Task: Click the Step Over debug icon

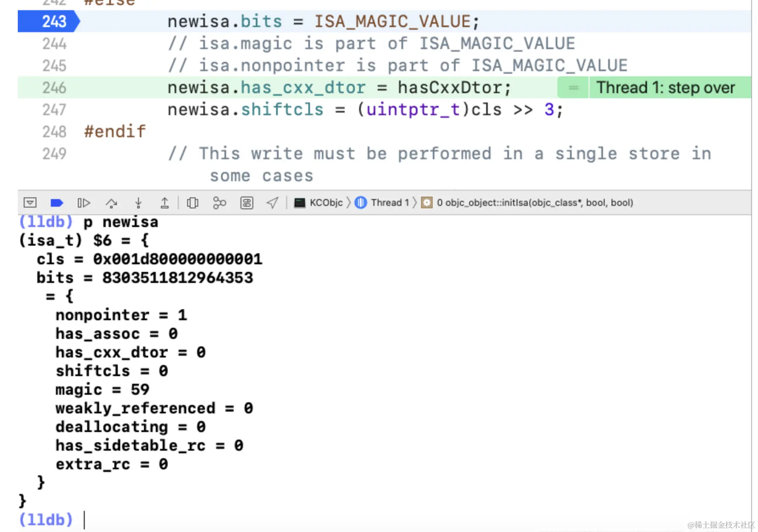Action: point(111,203)
